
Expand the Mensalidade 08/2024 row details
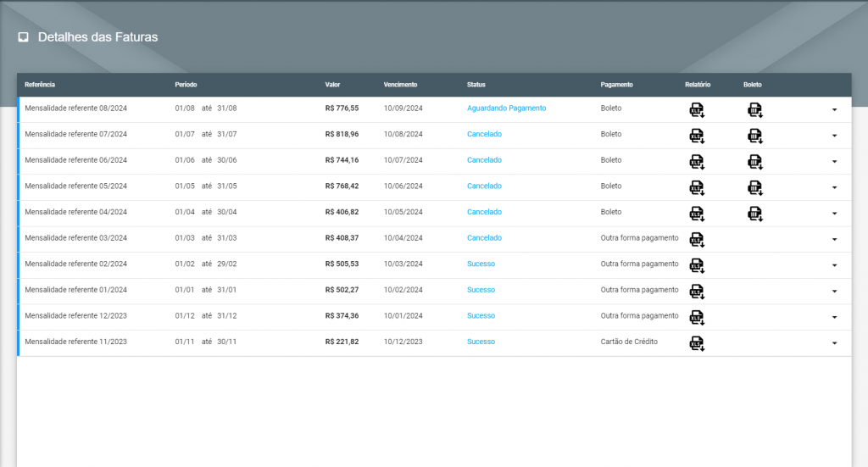[834, 109]
